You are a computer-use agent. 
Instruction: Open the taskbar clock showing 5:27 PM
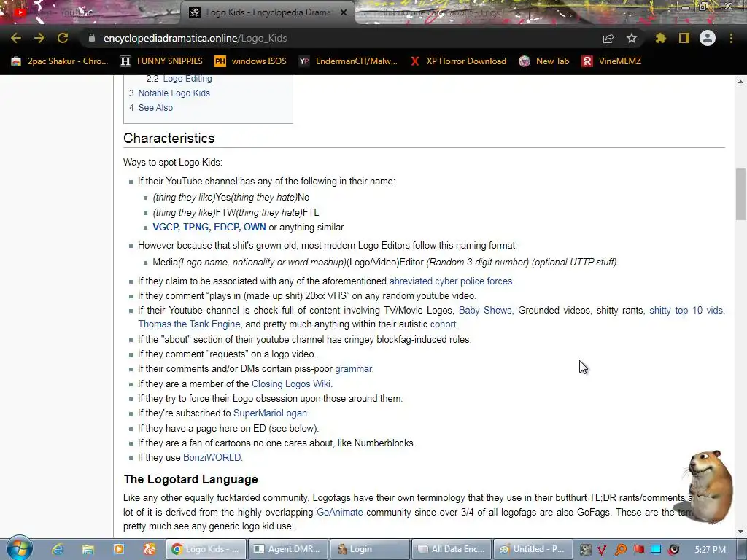tap(710, 550)
